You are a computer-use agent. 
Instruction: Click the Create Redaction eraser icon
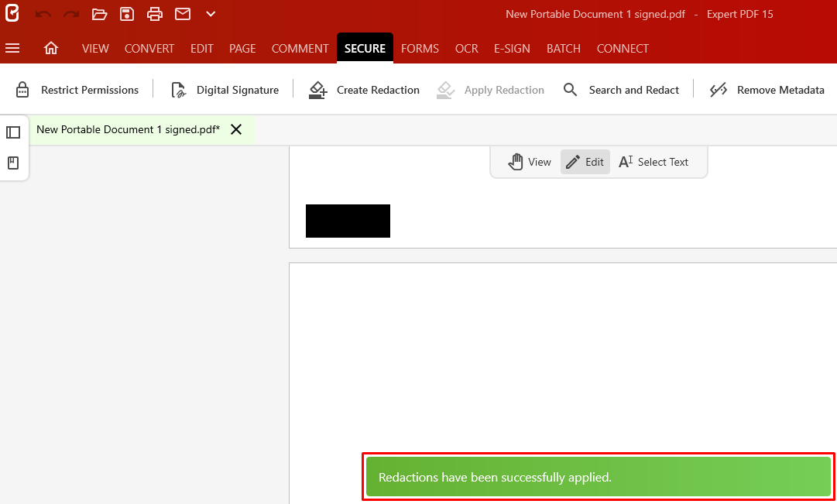(x=317, y=90)
